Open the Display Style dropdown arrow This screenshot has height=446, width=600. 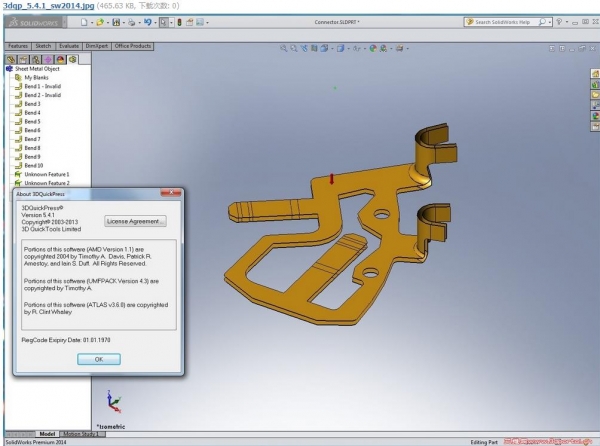pos(348,49)
